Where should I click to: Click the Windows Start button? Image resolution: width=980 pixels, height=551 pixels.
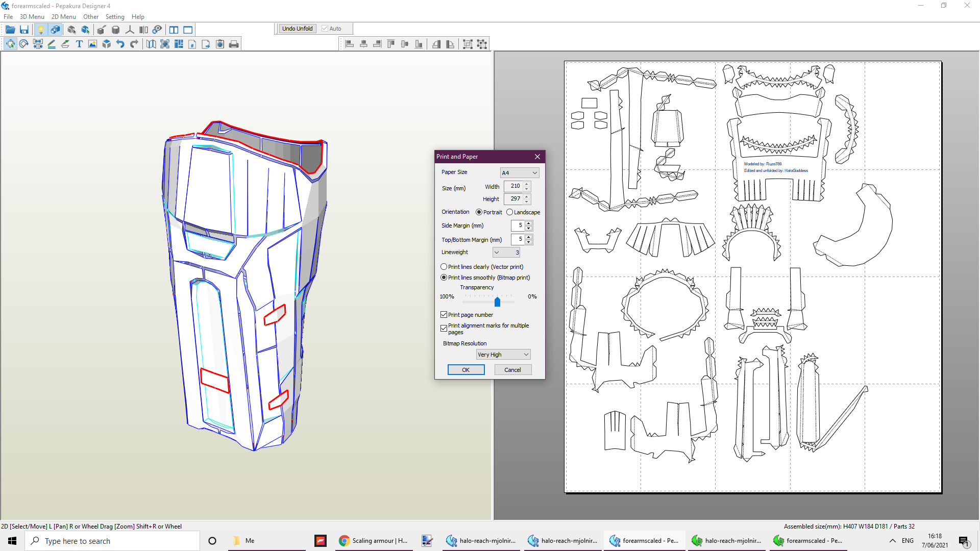[12, 541]
